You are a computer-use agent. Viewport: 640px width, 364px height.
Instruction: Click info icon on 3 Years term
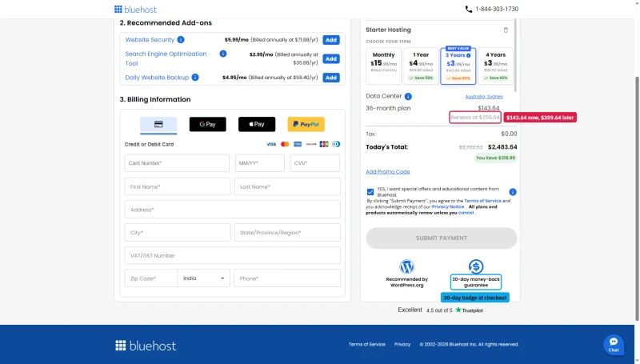[x=468, y=55]
